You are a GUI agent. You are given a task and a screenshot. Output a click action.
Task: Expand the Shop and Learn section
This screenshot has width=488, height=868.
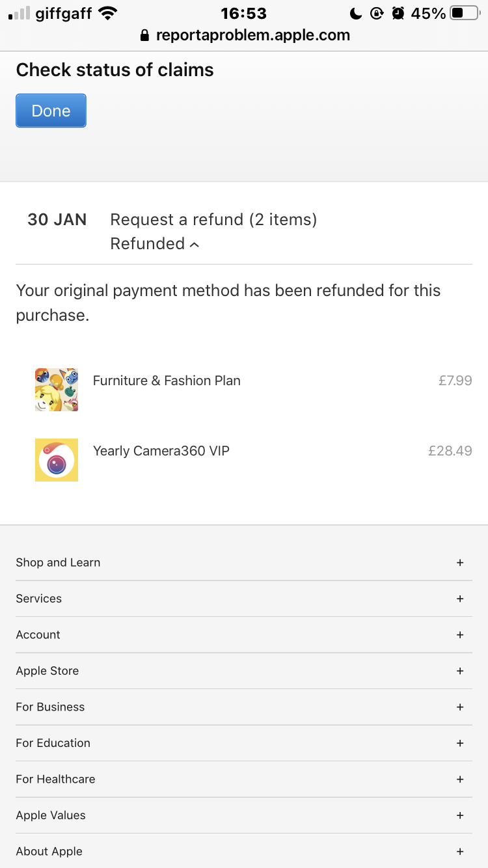(459, 563)
